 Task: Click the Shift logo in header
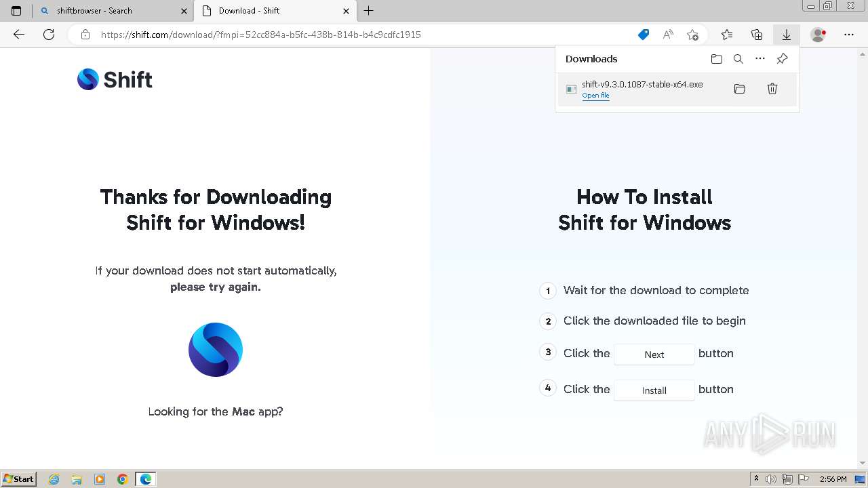[x=115, y=79]
